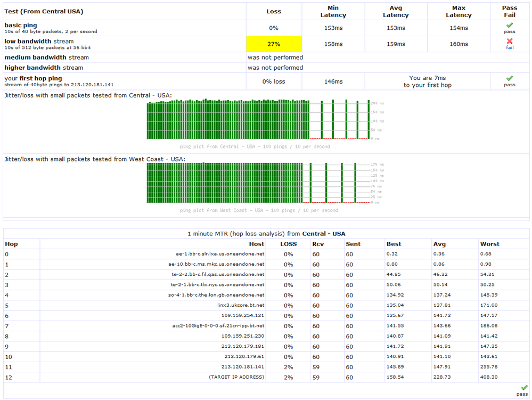The width and height of the screenshot is (532, 400).
Task: Click the 228.73 average latency value
Action: [442, 377]
